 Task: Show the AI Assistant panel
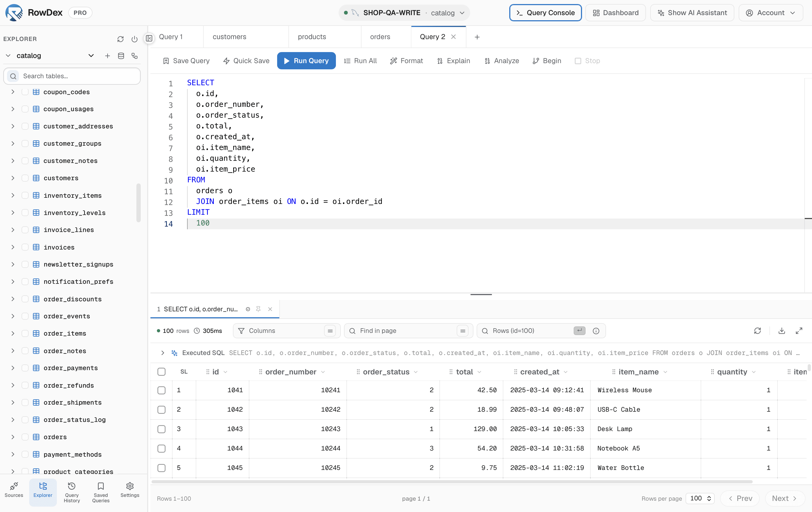tap(692, 13)
